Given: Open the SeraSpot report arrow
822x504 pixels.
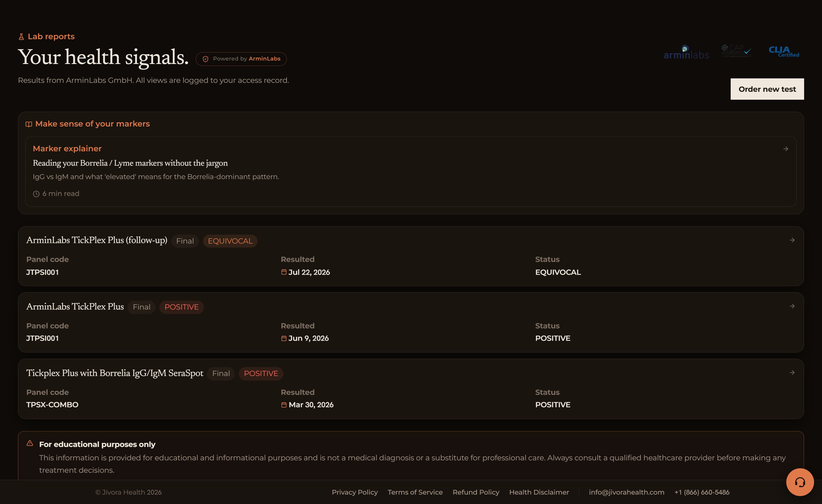Looking at the screenshot, I should click(792, 372).
